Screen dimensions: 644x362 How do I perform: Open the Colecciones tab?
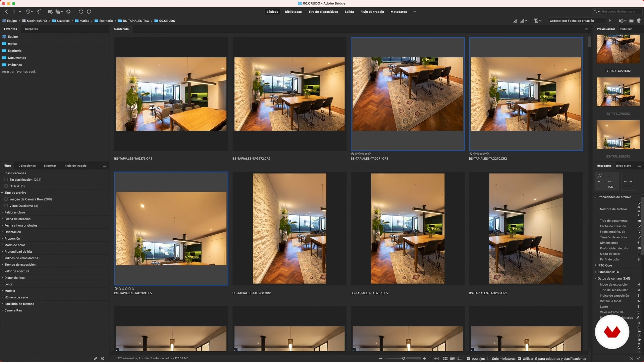click(27, 166)
